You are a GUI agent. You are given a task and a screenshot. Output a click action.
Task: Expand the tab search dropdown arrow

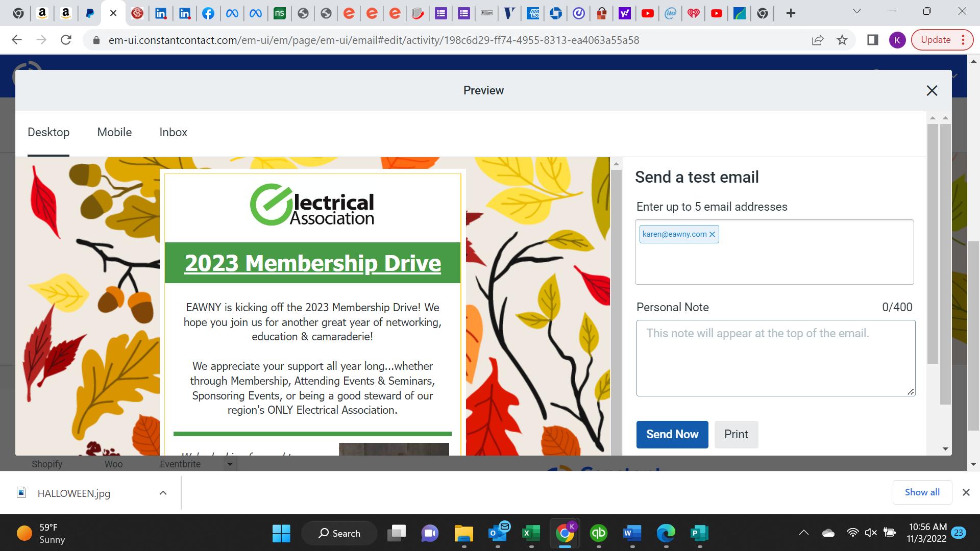[857, 11]
